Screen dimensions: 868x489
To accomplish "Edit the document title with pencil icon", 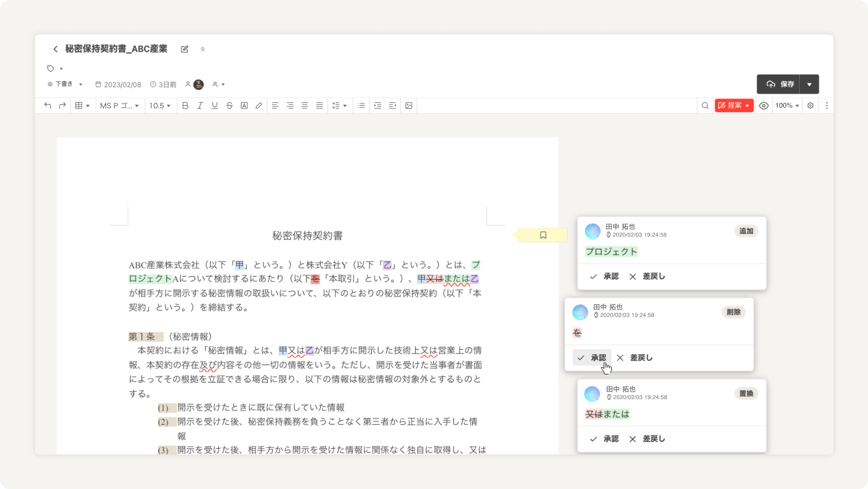I will point(185,49).
